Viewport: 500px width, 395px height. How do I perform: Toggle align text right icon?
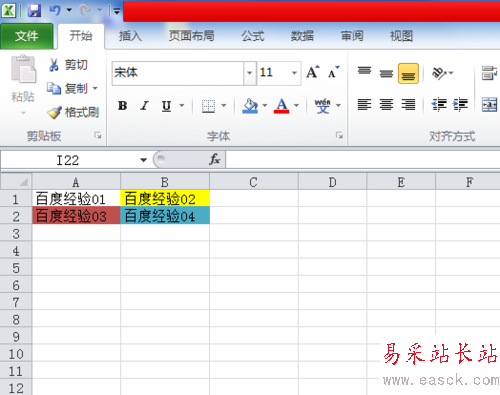408,105
